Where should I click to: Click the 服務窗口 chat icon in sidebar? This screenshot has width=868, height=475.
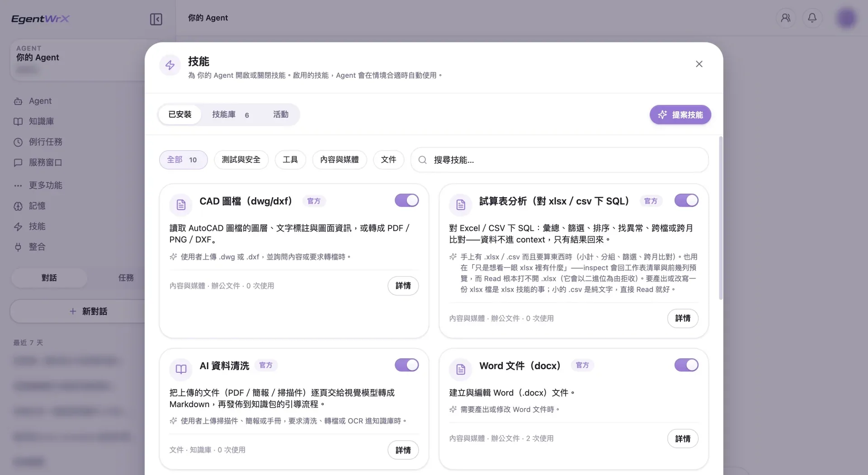pyautogui.click(x=18, y=162)
